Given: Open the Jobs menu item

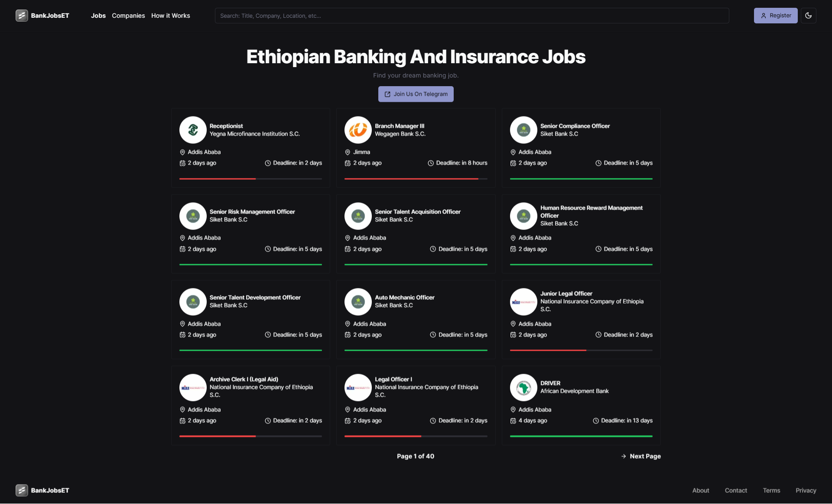Looking at the screenshot, I should 98,16.
